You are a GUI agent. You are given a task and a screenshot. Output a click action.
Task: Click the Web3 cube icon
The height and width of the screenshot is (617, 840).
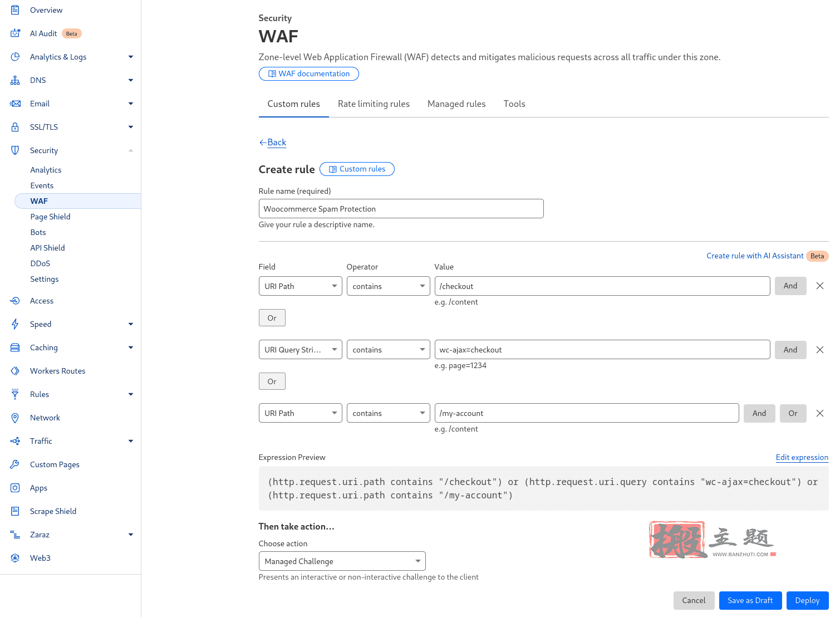click(15, 558)
